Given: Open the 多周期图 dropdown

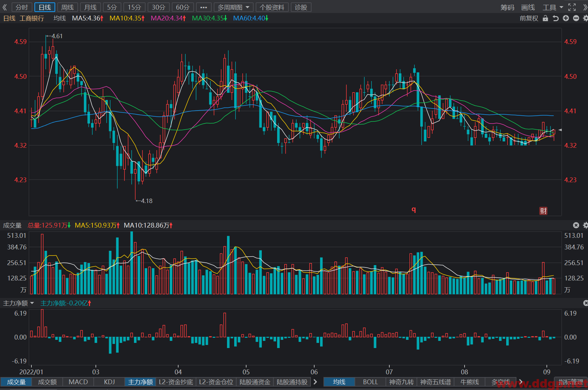Looking at the screenshot, I should click(233, 7).
